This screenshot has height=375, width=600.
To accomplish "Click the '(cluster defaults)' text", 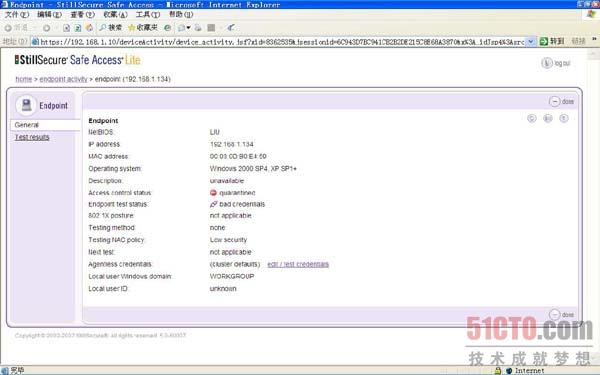I will (235, 264).
